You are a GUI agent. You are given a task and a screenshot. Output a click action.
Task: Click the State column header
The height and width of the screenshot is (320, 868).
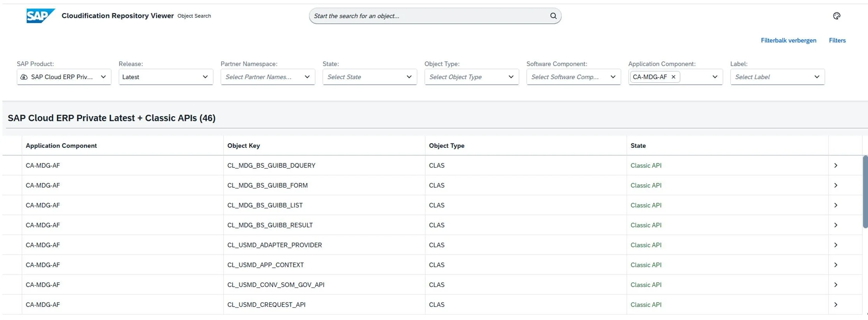point(638,145)
